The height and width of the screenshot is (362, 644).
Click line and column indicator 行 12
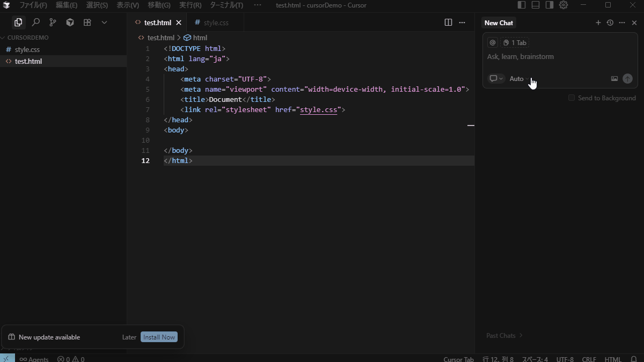coord(497,359)
